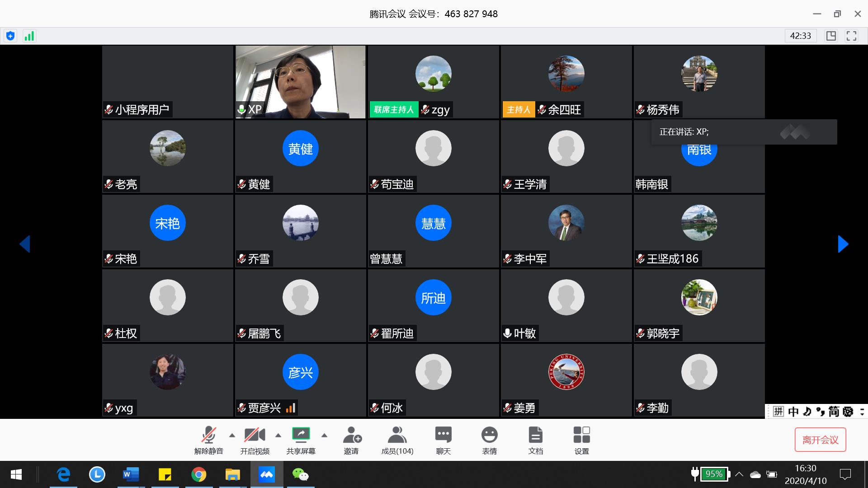Screen dimensions: 868x488
Task: Click the meeting security shield icon
Action: point(10,36)
